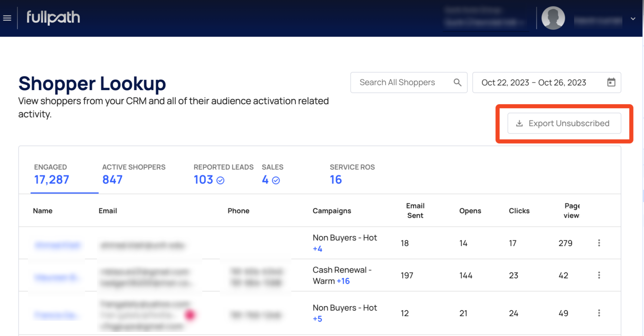Open more options for the 279 page views row

pyautogui.click(x=599, y=243)
